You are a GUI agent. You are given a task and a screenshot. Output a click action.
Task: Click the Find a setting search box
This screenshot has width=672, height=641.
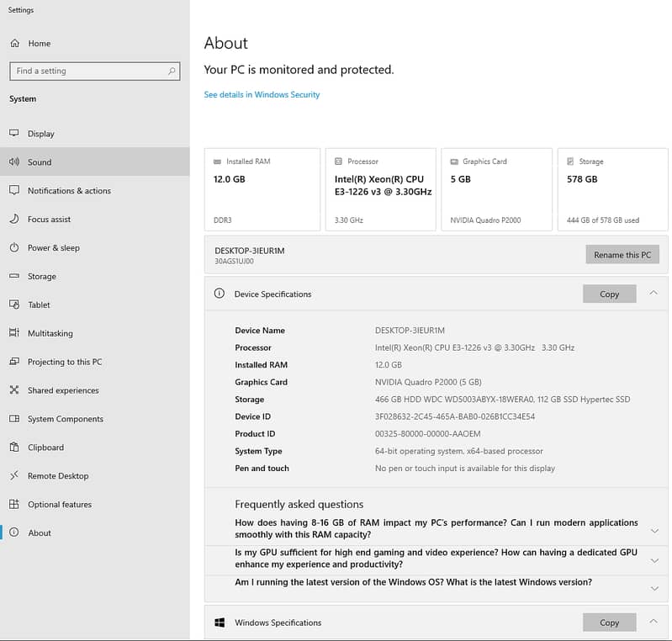point(95,72)
